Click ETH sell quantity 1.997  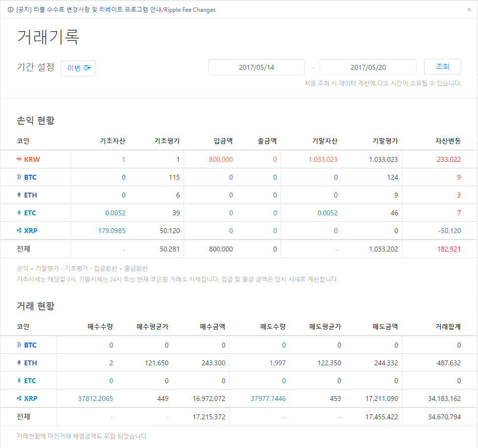(x=278, y=363)
